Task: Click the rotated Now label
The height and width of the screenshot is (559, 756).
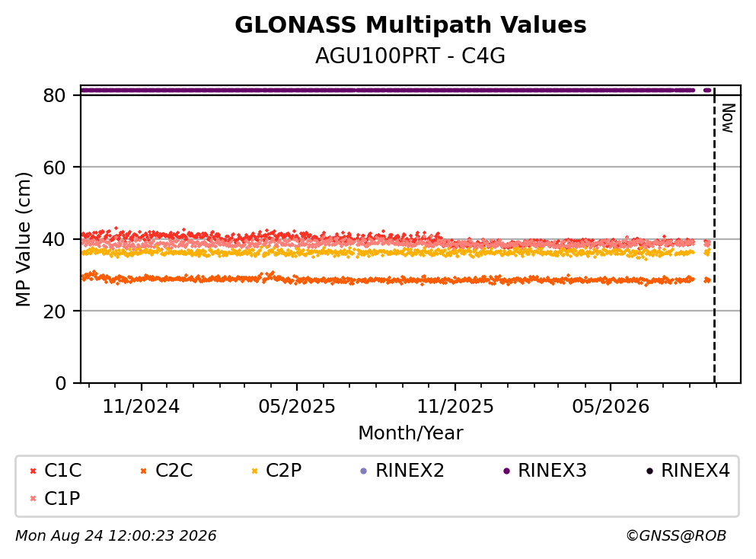Action: (x=728, y=118)
